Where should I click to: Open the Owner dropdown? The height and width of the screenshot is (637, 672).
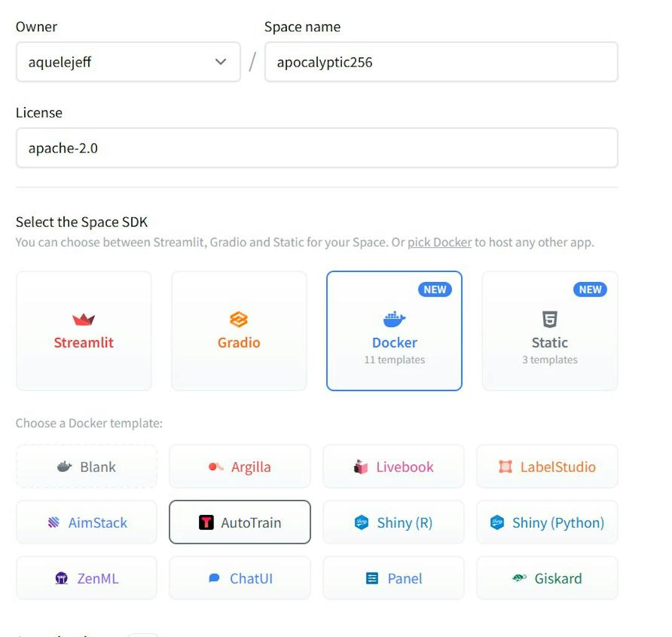pyautogui.click(x=128, y=62)
